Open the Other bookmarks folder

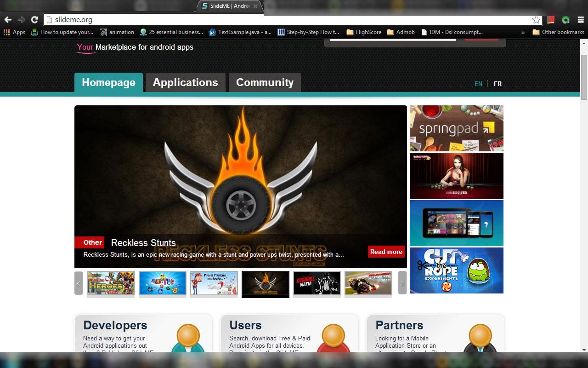coord(558,32)
